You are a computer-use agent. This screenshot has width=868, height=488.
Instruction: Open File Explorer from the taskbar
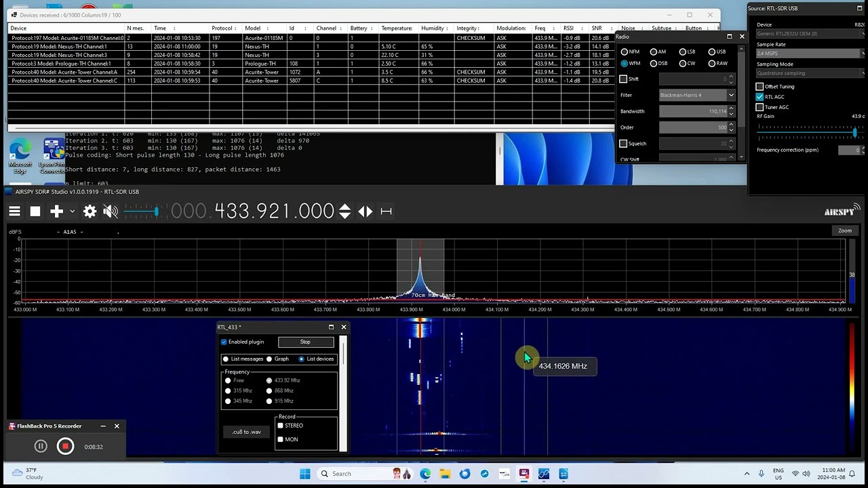coord(445,474)
